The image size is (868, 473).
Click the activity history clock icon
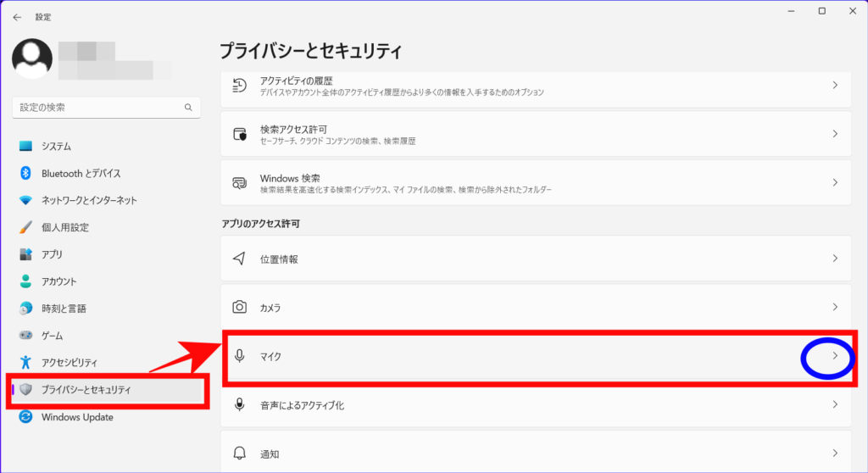point(240,85)
